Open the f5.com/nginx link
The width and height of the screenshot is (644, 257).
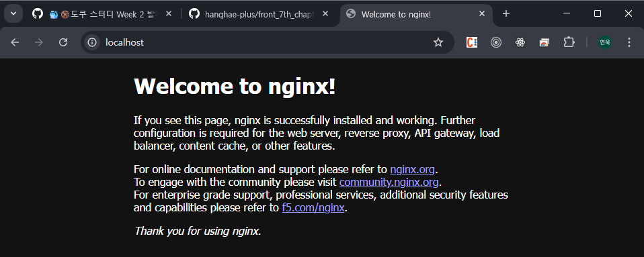[x=313, y=208]
